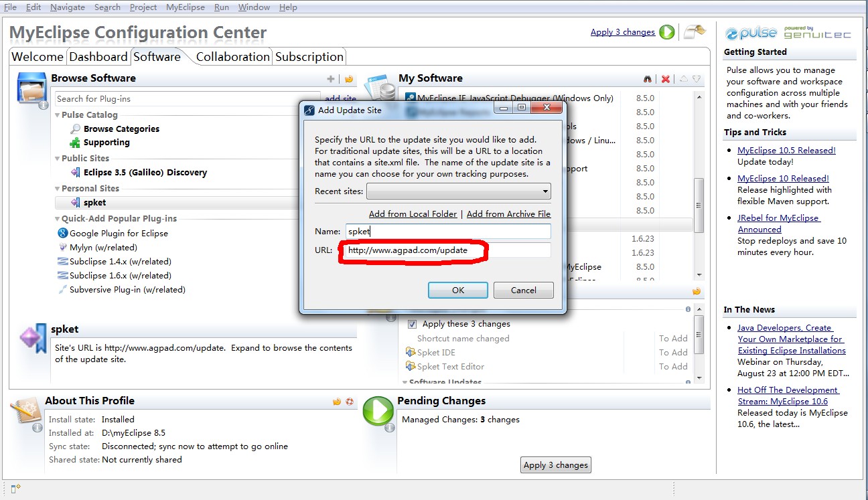Open the Hot Off The Development Stream link
The width and height of the screenshot is (868, 500).
tap(788, 396)
